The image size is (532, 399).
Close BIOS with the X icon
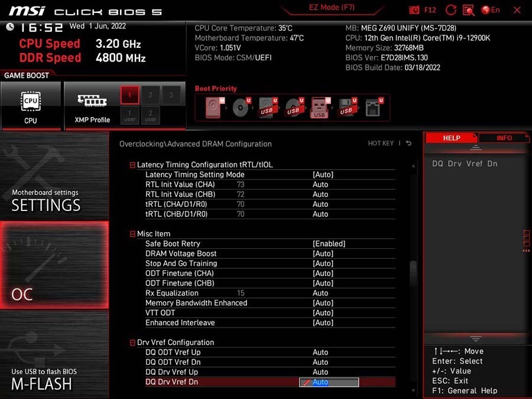click(x=517, y=10)
